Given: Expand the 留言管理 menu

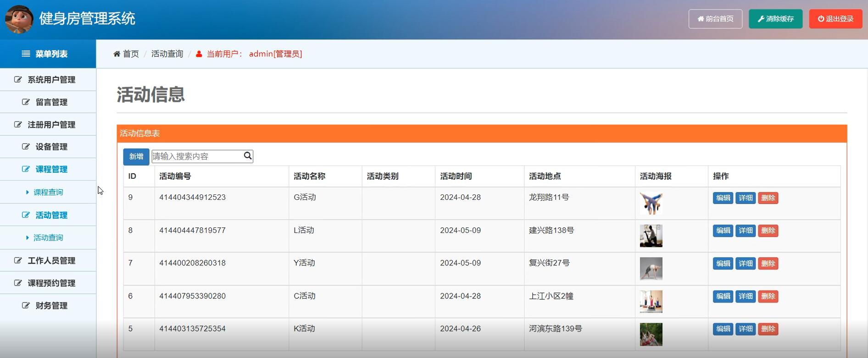Looking at the screenshot, I should (x=48, y=102).
